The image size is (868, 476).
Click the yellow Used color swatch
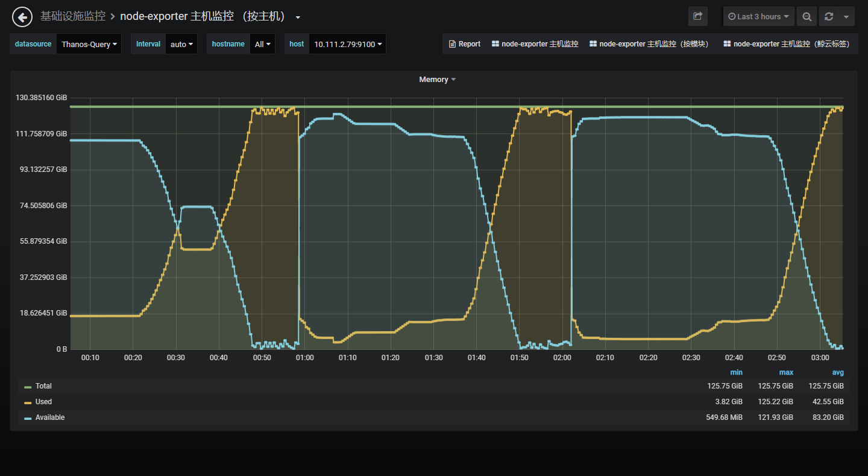(x=28, y=402)
